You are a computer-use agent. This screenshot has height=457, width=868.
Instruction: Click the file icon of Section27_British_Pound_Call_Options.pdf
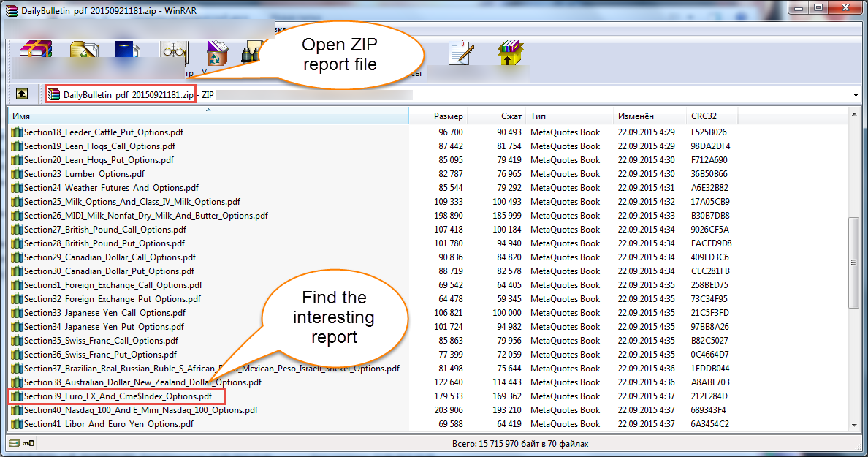click(x=17, y=229)
